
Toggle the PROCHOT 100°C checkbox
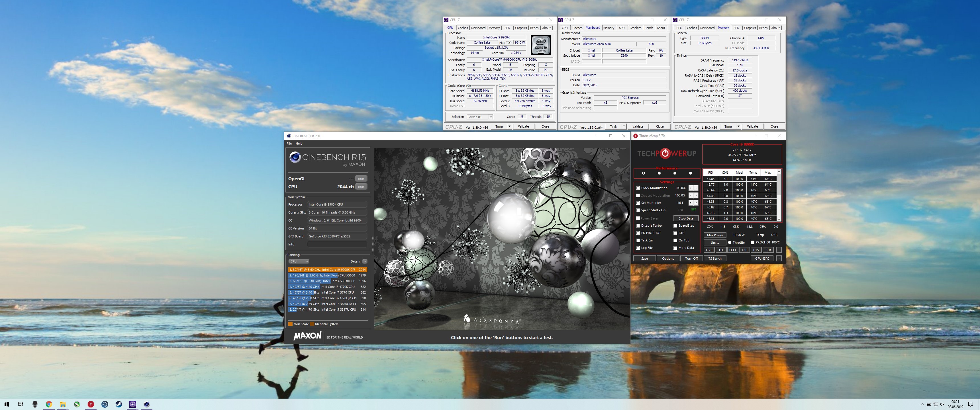(x=752, y=243)
